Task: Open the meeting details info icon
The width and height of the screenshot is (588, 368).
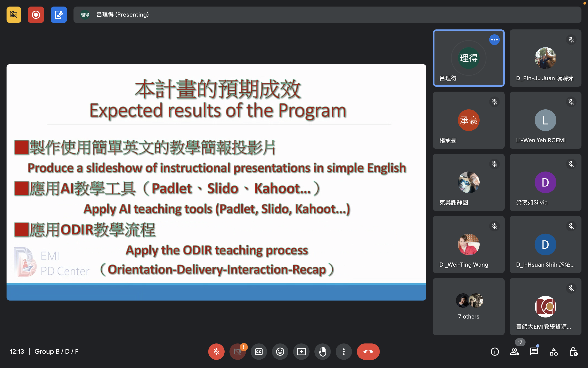Action: pos(495,352)
